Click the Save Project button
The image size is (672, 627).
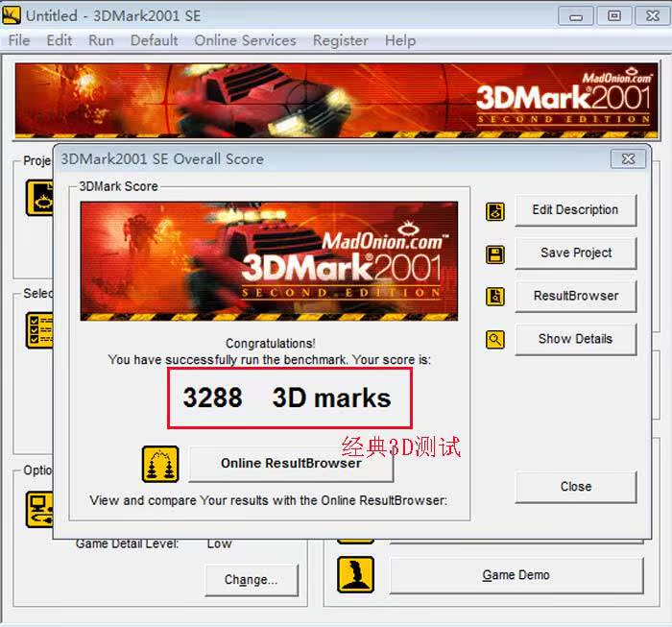576,253
